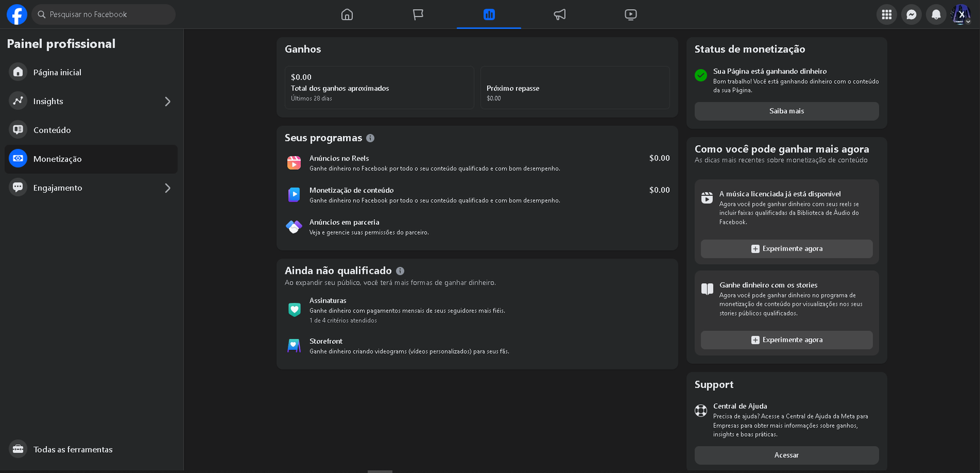Click the Saiba mais button
The image size is (980, 473).
pos(786,111)
